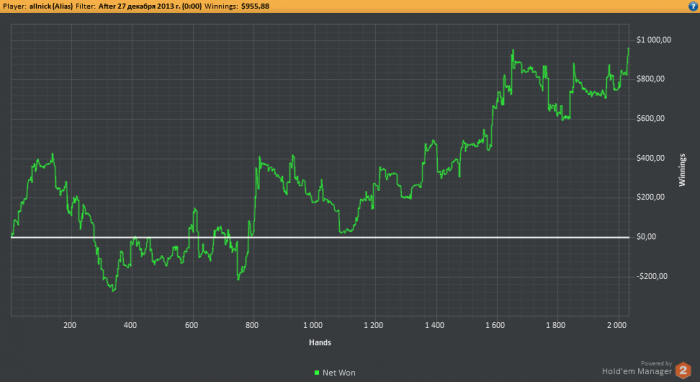This screenshot has width=700, height=382.
Task: Click the 1 000 hands x-axis label
Action: 312,325
